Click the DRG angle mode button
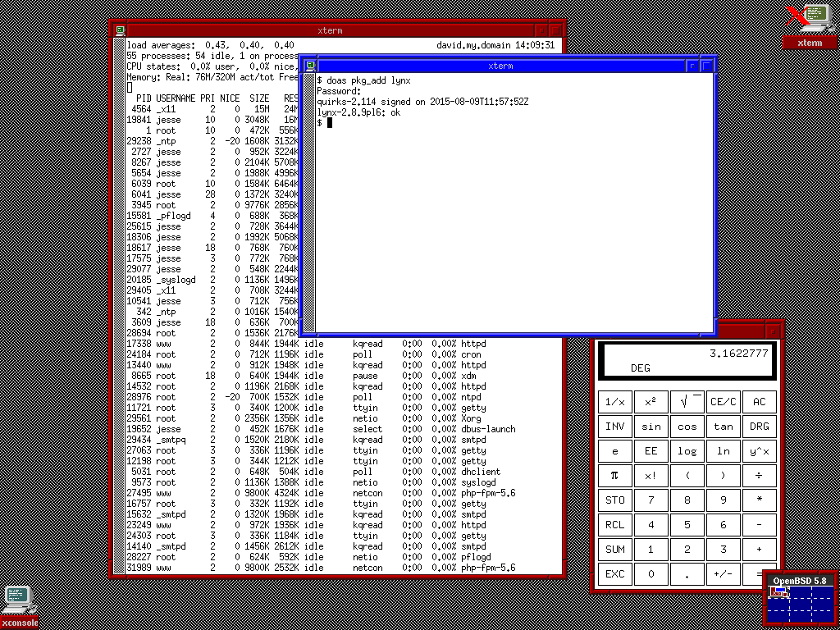The image size is (840, 630). tap(759, 427)
